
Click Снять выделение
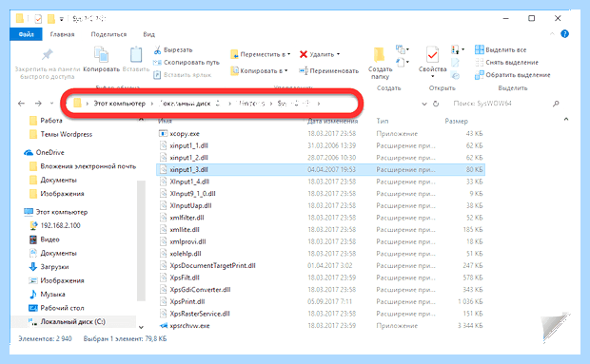click(x=507, y=63)
